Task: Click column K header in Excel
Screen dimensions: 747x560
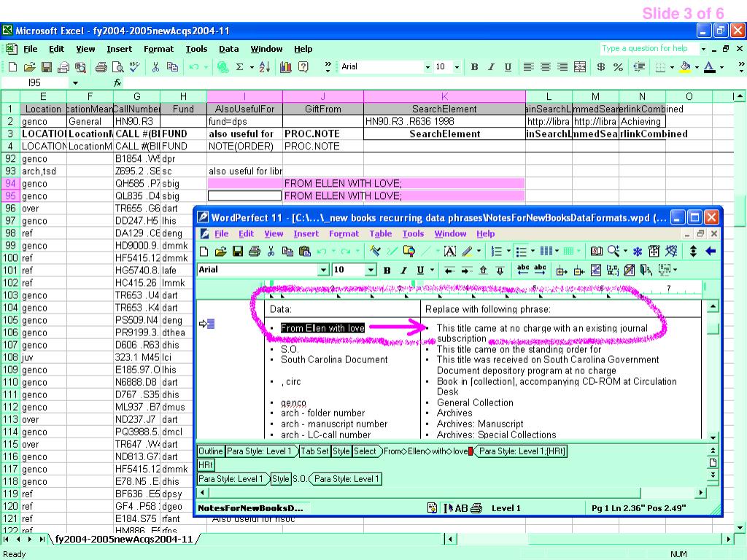Action: tap(444, 96)
